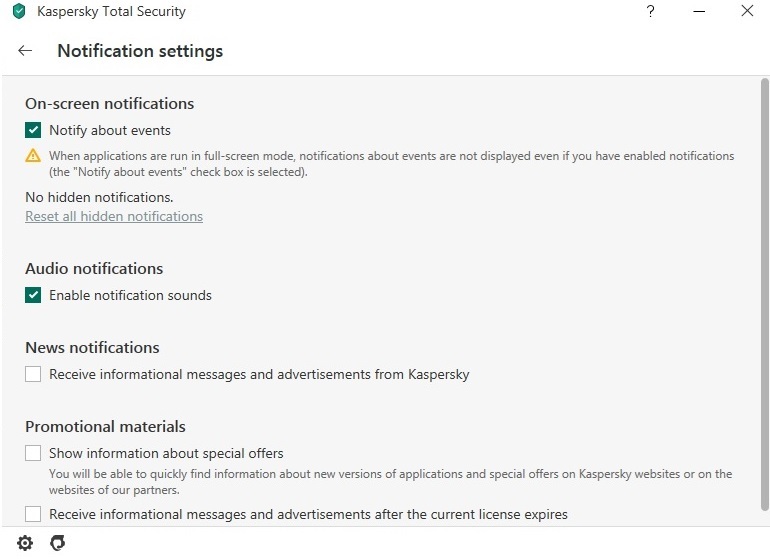This screenshot has height=559, width=770.
Task: Open settings via the bottom gear icon
Action: 25,543
